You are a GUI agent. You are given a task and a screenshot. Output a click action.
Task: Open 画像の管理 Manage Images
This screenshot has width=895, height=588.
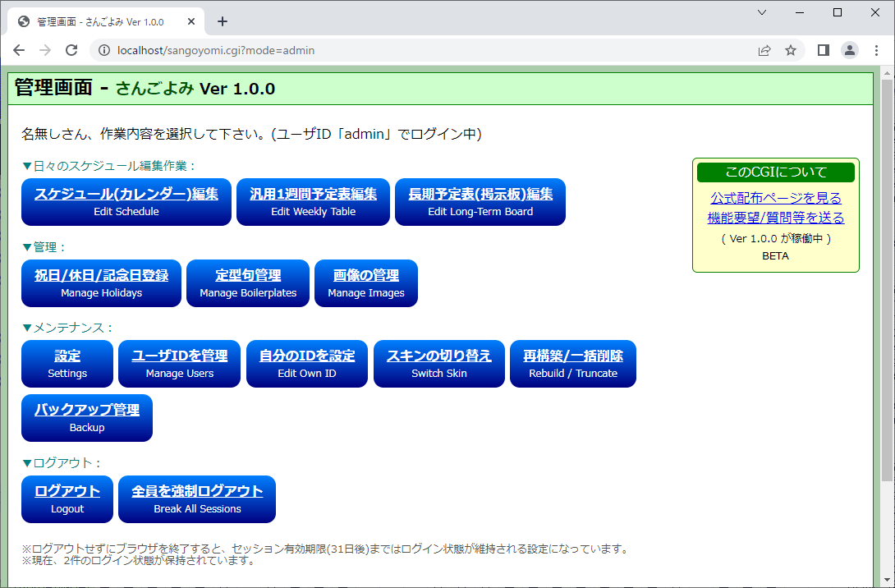(x=366, y=283)
